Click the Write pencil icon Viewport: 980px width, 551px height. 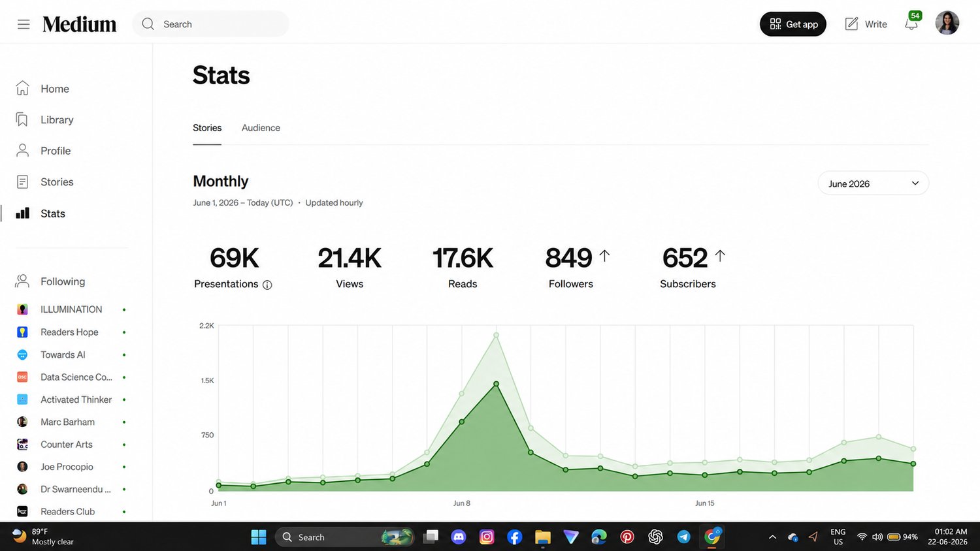[851, 24]
